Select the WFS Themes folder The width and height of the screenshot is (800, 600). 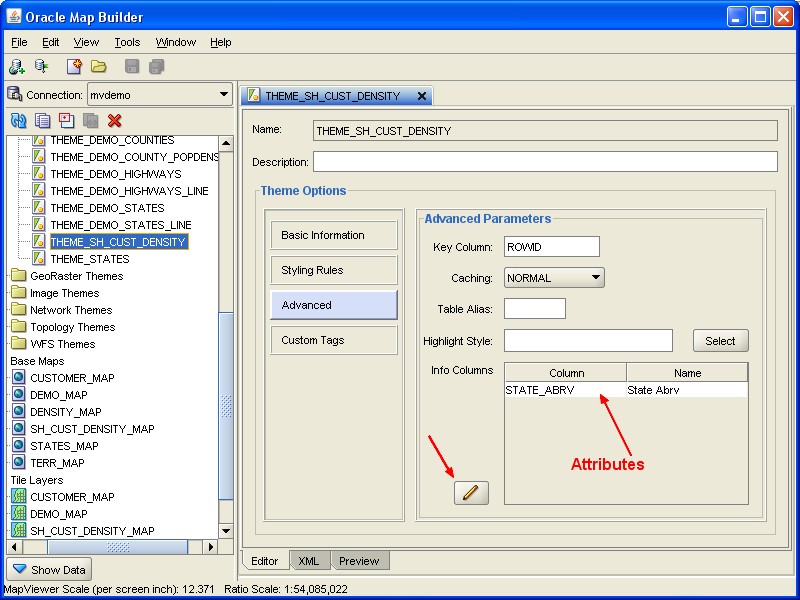click(x=63, y=344)
